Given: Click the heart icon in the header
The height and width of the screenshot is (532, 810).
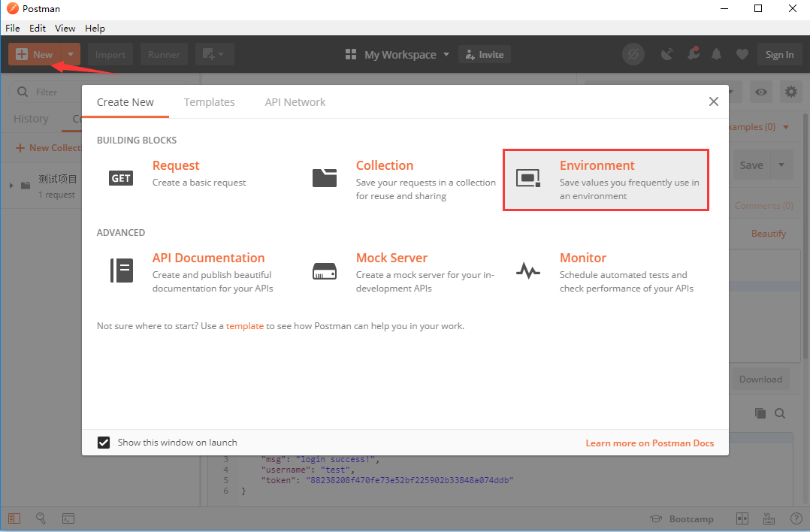Looking at the screenshot, I should [742, 54].
